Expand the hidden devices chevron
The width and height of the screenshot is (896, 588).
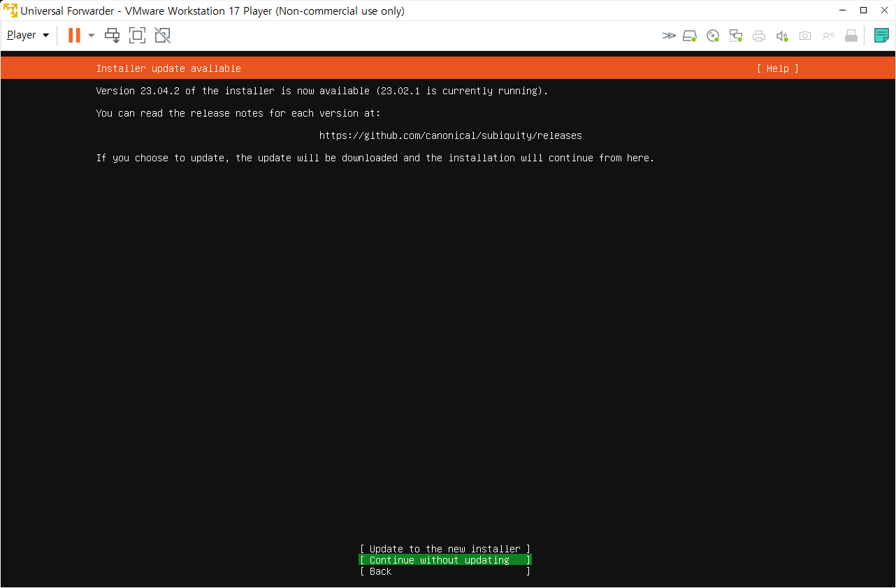669,36
